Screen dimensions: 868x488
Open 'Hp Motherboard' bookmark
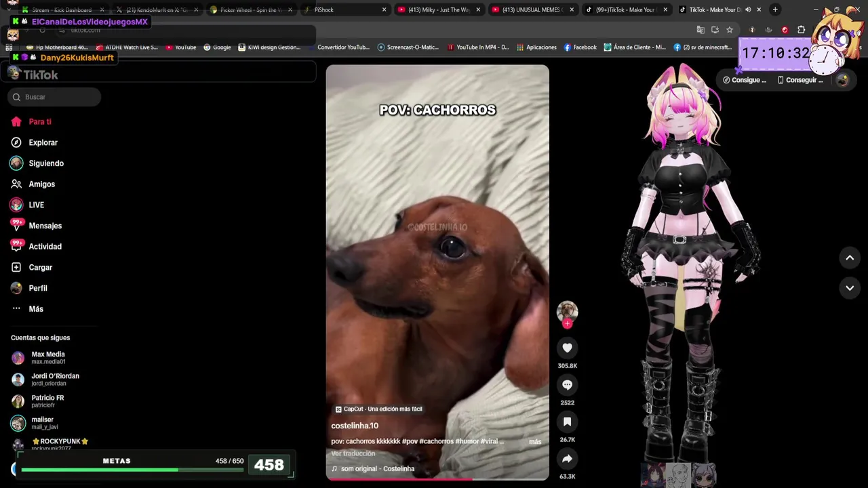click(x=57, y=47)
